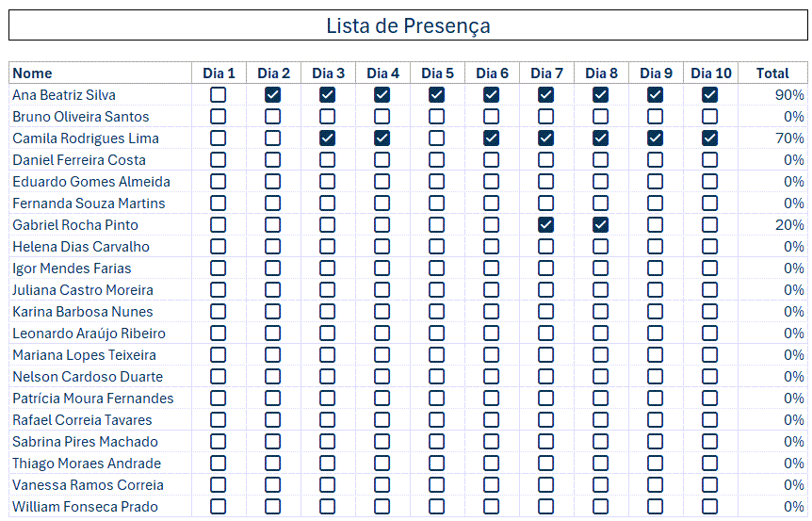Select the Lista de Presença title cell
The width and height of the screenshot is (812, 521).
point(408,26)
